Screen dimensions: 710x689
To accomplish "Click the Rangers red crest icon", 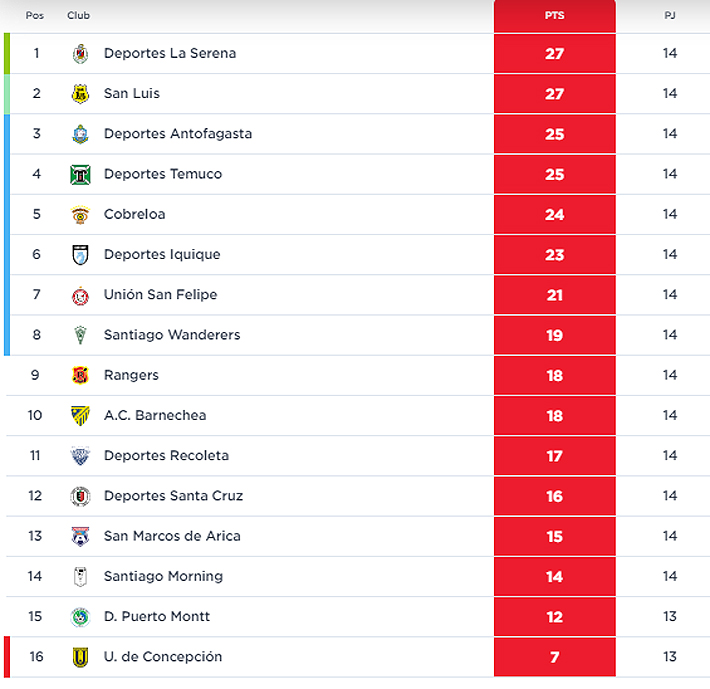I will pyautogui.click(x=81, y=375).
